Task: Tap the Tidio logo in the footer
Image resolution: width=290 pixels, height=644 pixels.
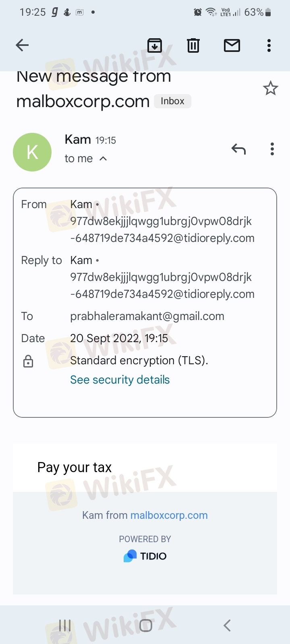Action: 145,556
